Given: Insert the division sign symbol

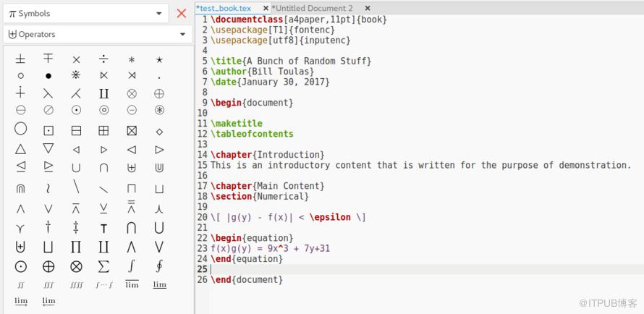Looking at the screenshot, I should [x=103, y=59].
